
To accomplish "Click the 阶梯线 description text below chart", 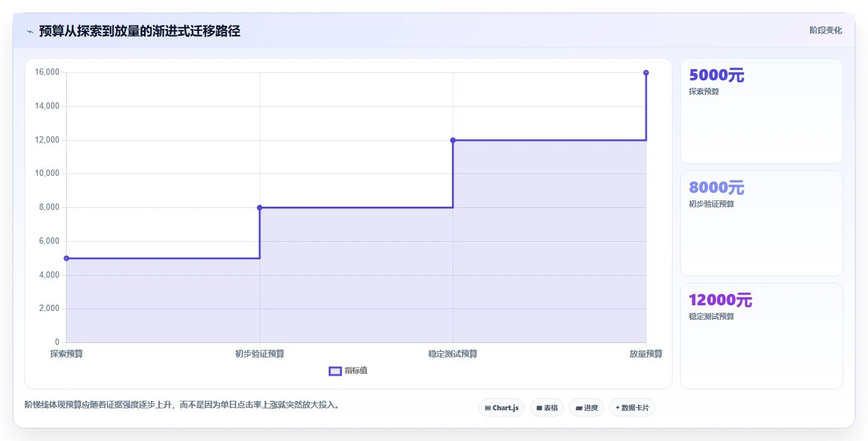I will coord(184,405).
